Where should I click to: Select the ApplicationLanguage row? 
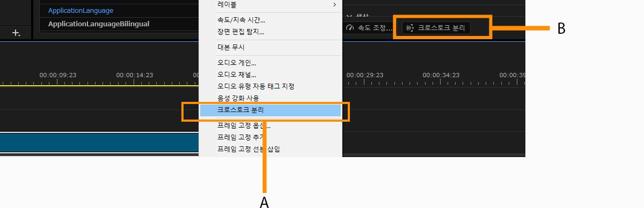tap(119, 10)
